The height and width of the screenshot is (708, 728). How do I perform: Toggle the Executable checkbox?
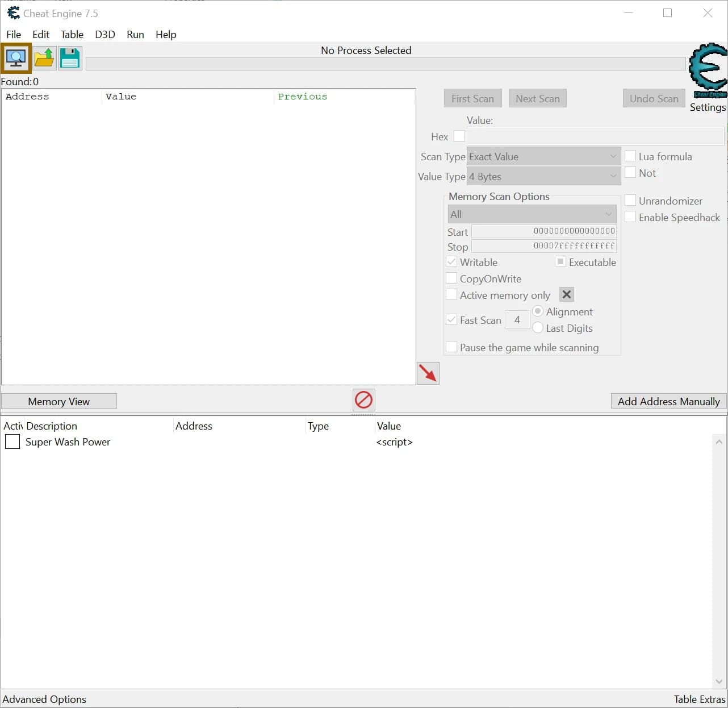560,261
